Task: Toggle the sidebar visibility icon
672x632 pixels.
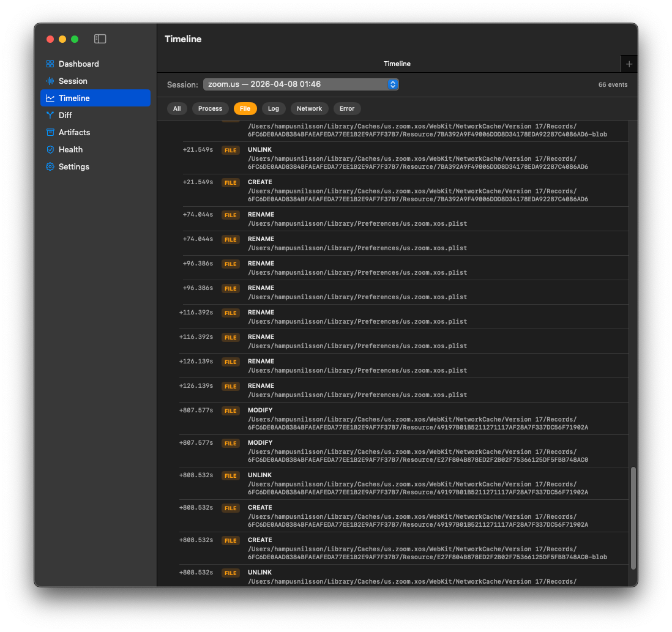Action: pos(100,39)
